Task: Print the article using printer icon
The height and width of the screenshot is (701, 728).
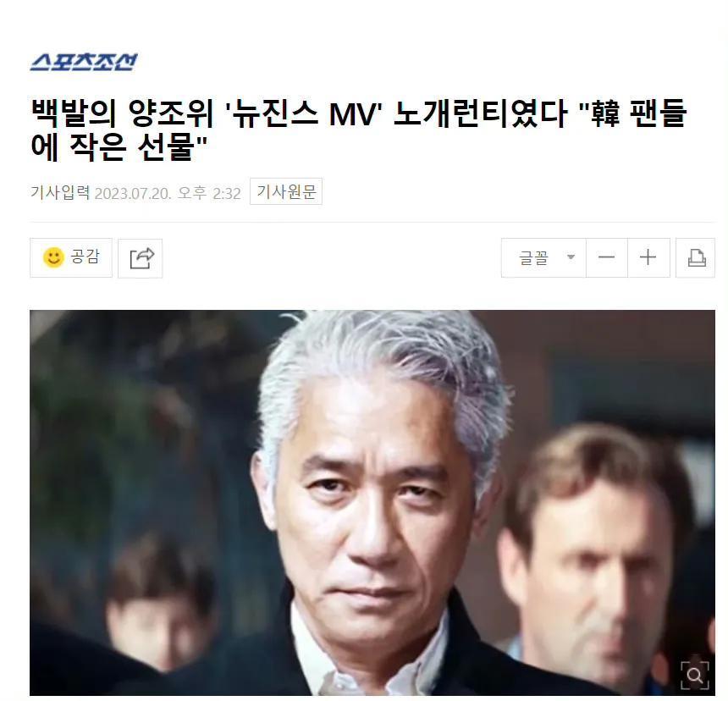Action: pyautogui.click(x=696, y=257)
